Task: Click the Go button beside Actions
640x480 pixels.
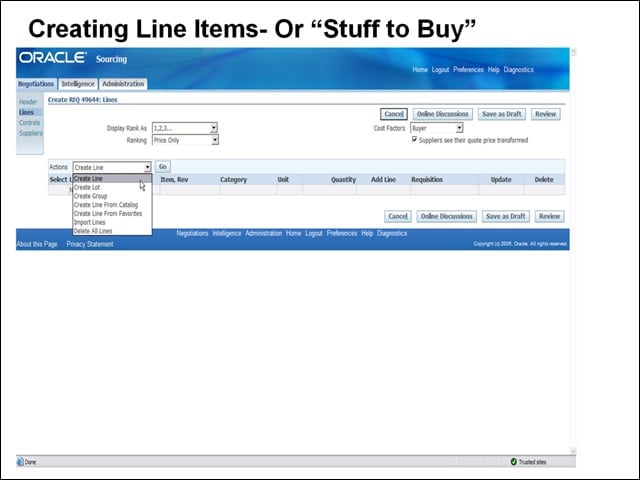Action: click(162, 167)
